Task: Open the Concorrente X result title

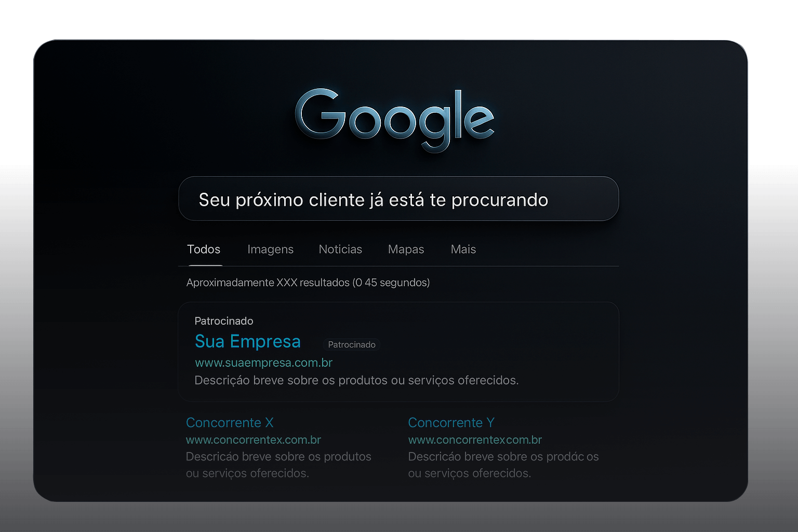Action: click(x=230, y=423)
